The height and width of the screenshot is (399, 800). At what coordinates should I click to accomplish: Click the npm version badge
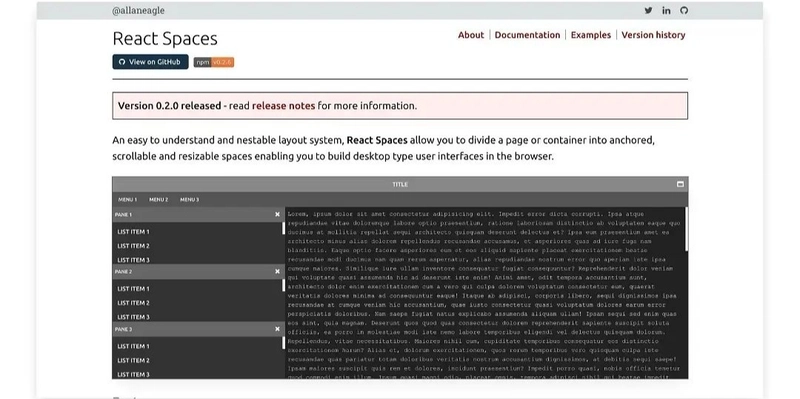(214, 62)
